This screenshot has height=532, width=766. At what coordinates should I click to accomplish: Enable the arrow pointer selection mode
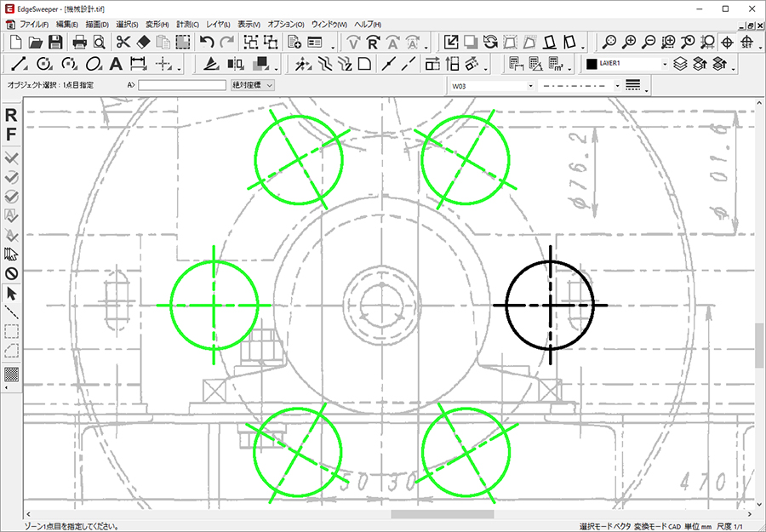click(12, 294)
